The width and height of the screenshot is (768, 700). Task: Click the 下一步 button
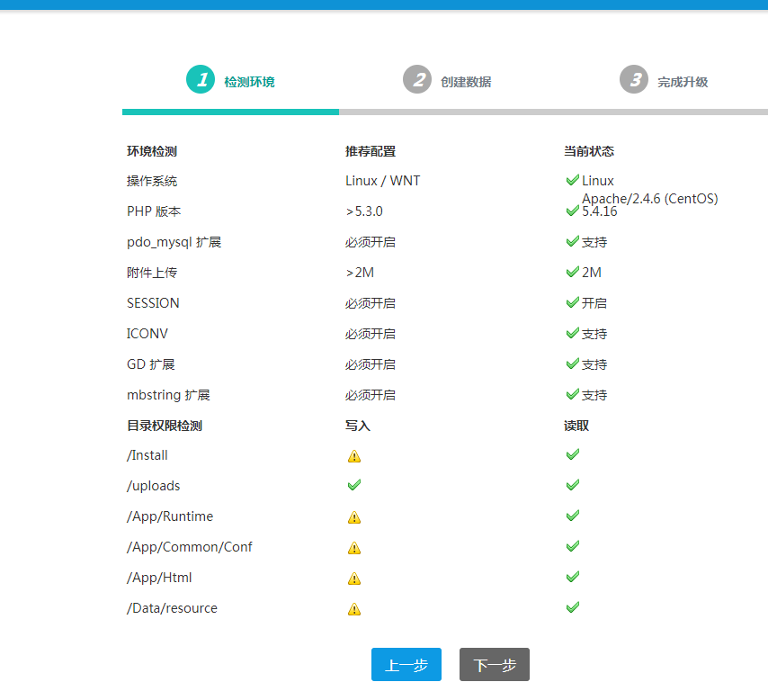tap(495, 665)
